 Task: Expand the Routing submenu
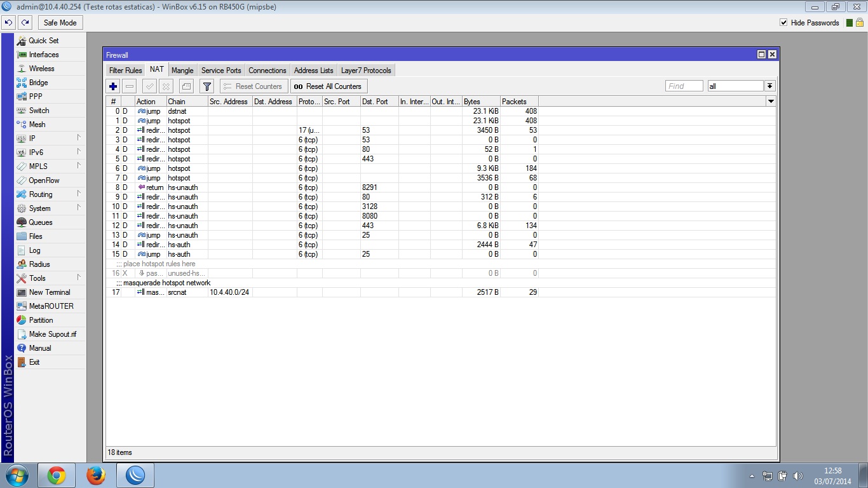[50, 194]
